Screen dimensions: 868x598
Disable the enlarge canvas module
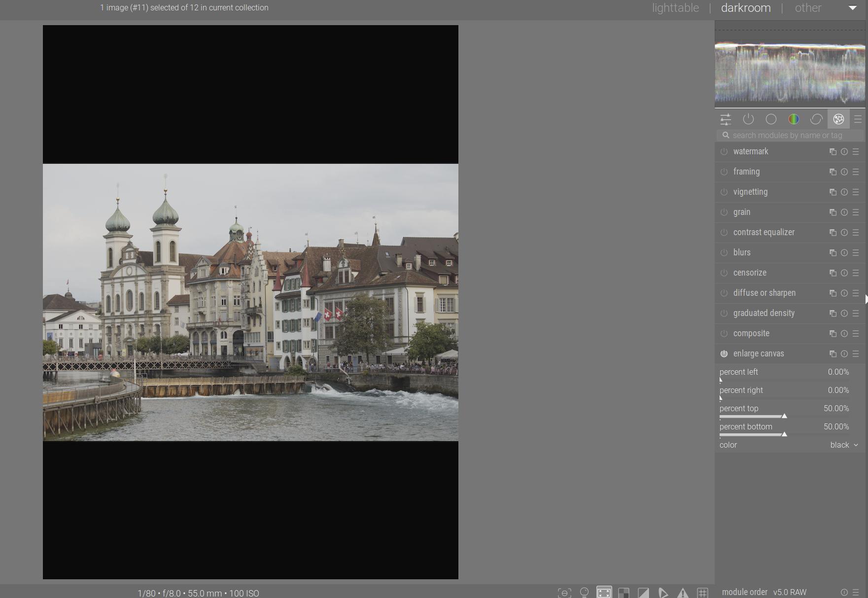(x=724, y=353)
